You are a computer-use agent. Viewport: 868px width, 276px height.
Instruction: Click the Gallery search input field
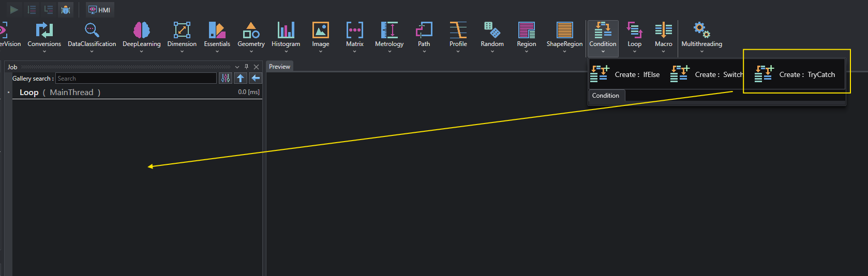pyautogui.click(x=136, y=78)
